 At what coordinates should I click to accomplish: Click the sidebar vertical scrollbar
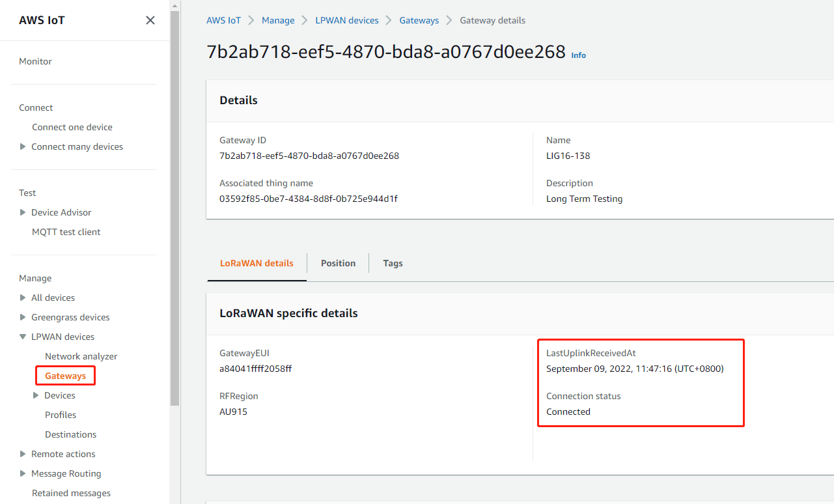174,208
